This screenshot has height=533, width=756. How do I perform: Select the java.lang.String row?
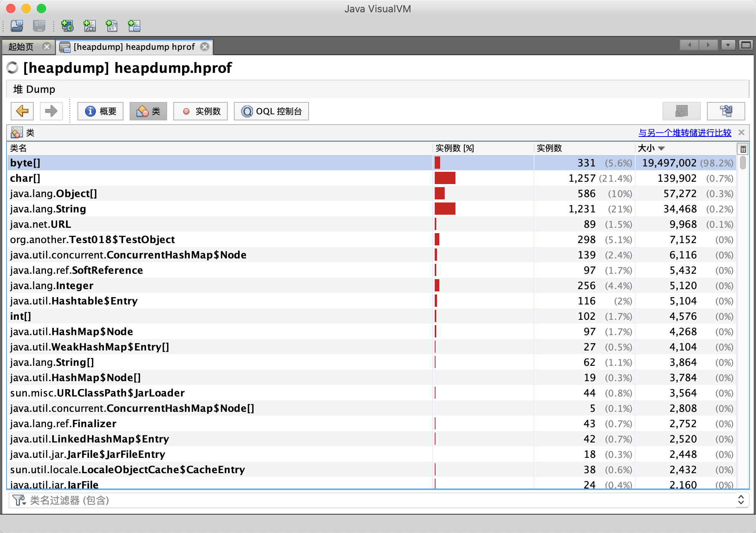tap(372, 209)
